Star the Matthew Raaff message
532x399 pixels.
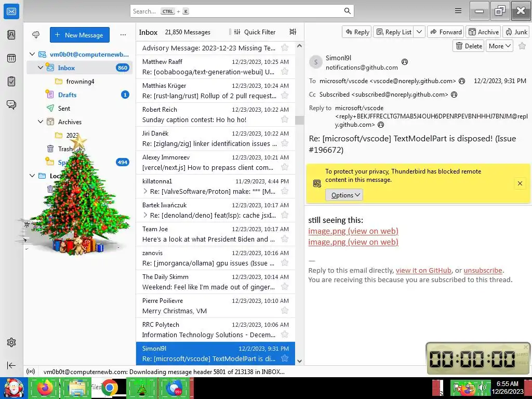[285, 71]
